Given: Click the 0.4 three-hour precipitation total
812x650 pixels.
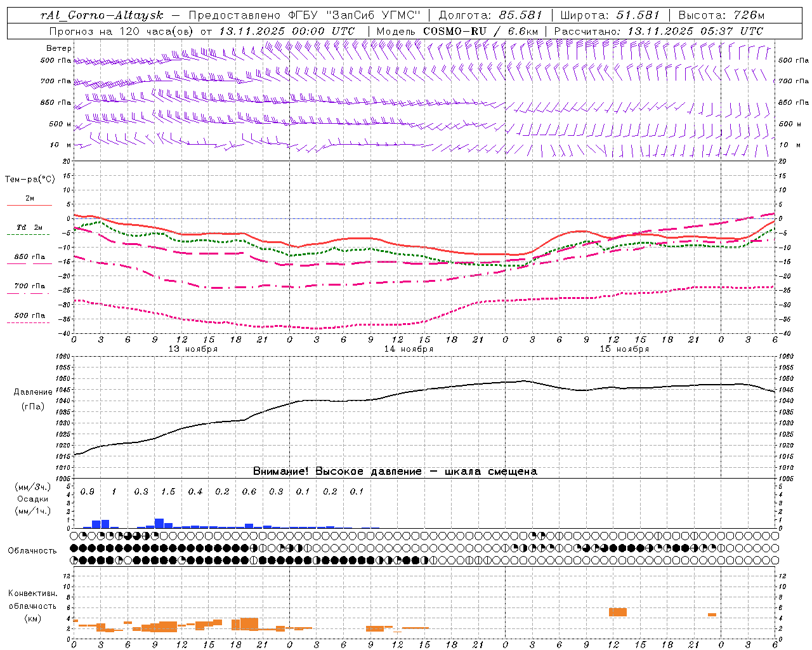Looking at the screenshot, I should click(195, 491).
